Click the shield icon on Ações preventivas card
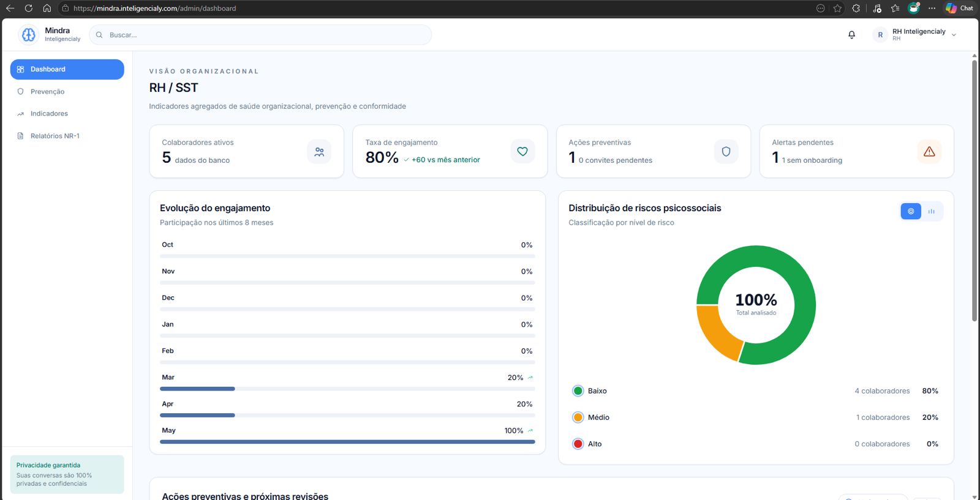This screenshot has height=500, width=980. [726, 151]
